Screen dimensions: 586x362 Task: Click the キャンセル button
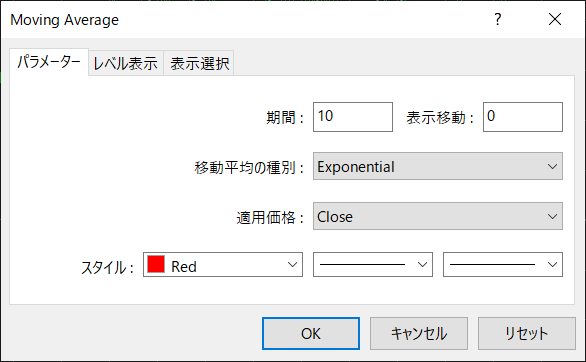tap(419, 333)
